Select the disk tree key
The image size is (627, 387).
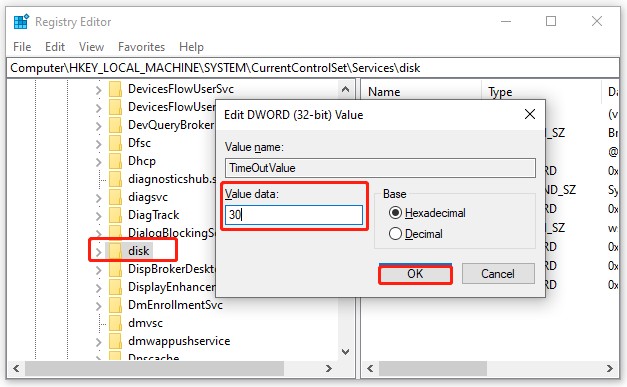tap(138, 251)
